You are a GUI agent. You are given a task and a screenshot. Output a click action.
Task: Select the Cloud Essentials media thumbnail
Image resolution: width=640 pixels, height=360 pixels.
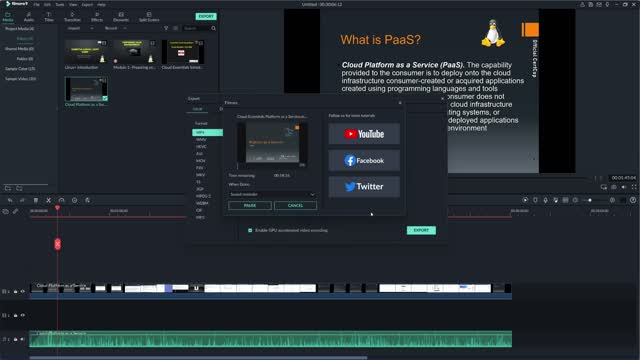pos(182,51)
